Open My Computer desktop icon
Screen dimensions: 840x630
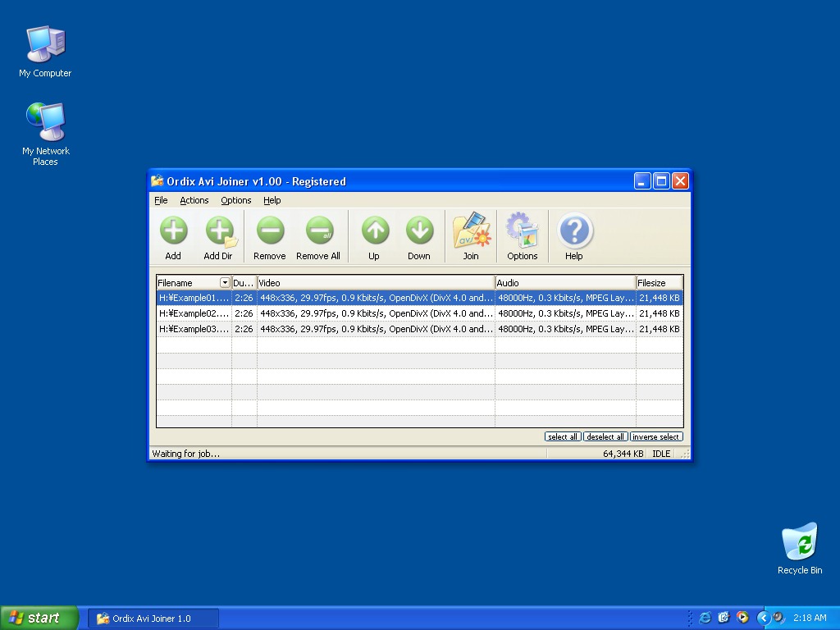(46, 52)
